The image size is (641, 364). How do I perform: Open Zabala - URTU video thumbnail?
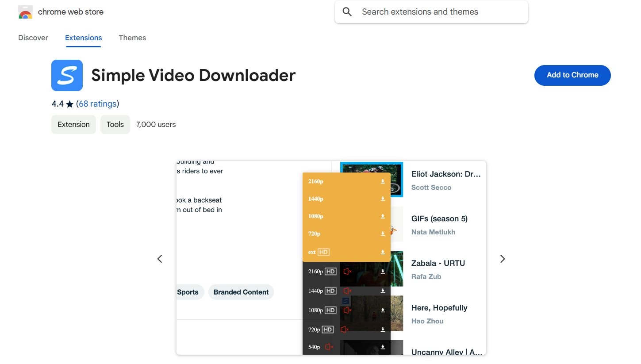[x=372, y=269]
